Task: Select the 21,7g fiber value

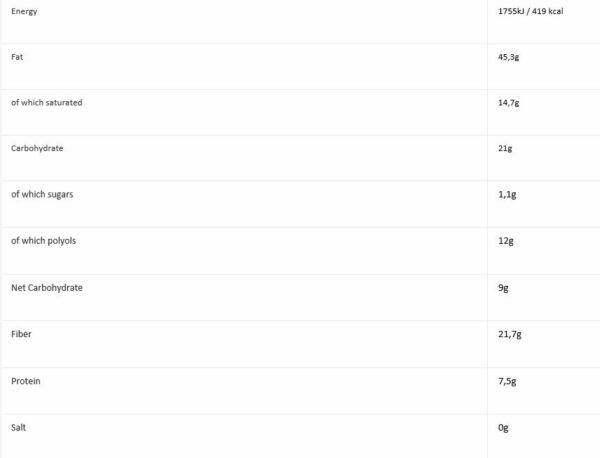Action: coord(509,335)
